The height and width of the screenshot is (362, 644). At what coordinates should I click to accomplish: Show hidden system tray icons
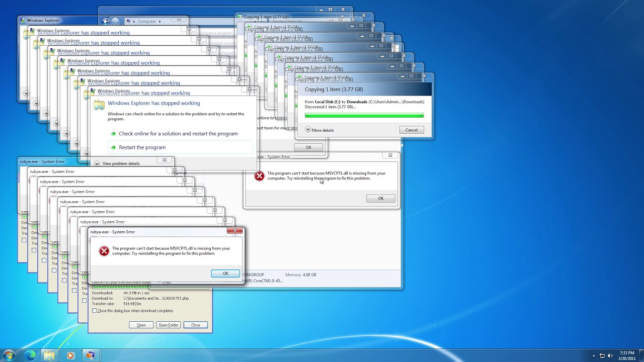(594, 356)
